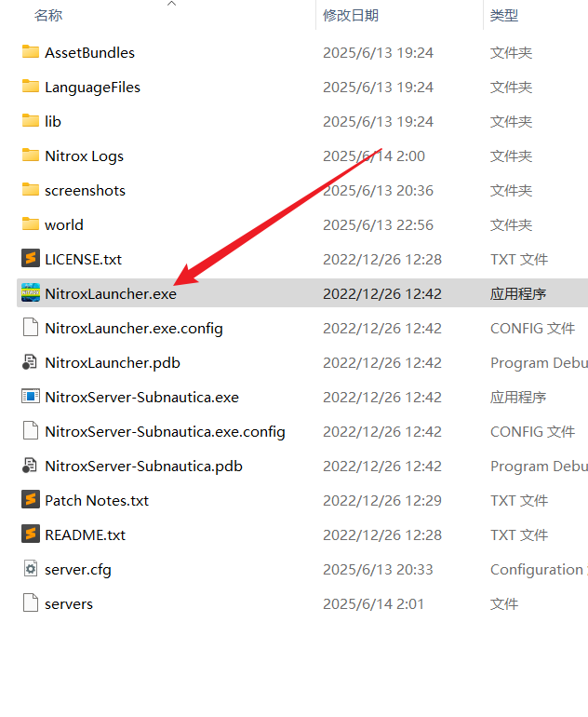The image size is (588, 717).
Task: Sort by the 名称 column header
Action: 48,16
